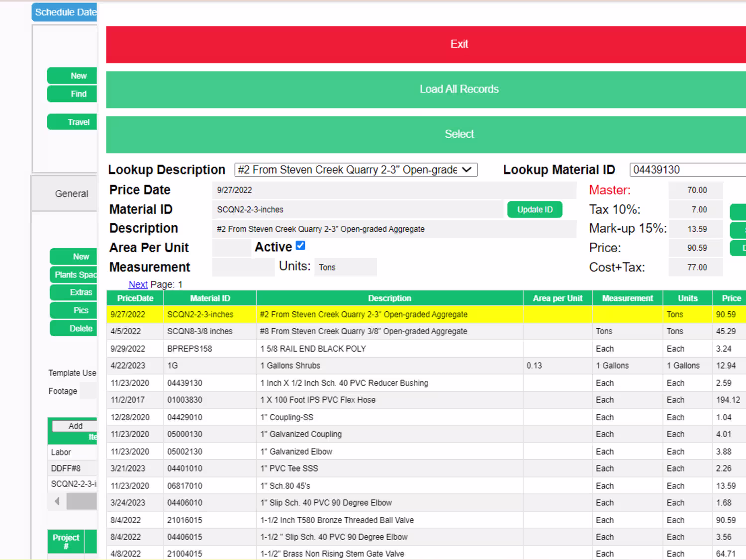Click the Price value 90.59 field
The height and width of the screenshot is (560, 746).
point(695,248)
